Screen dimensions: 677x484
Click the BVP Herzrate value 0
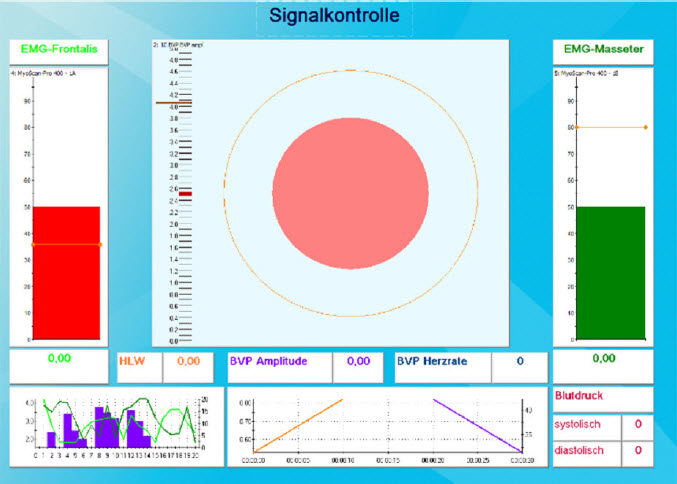(x=520, y=361)
